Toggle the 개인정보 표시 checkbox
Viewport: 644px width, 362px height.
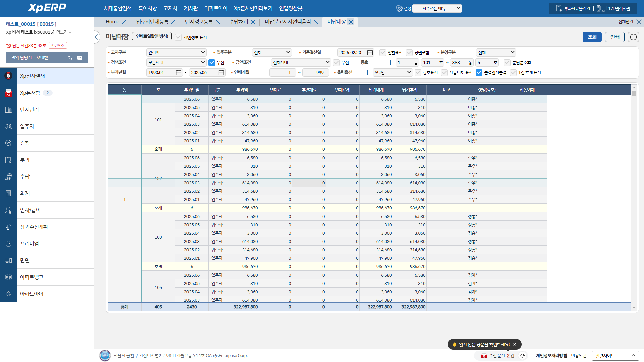178,37
